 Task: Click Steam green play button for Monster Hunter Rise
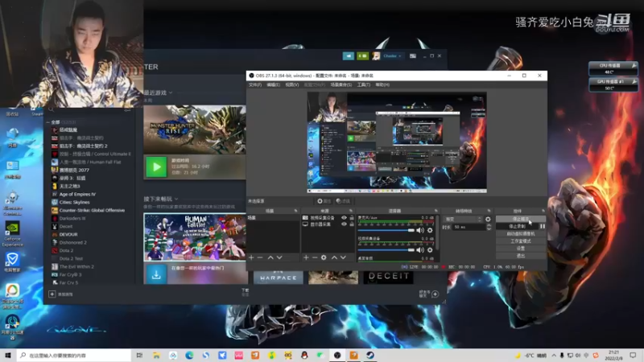(156, 167)
